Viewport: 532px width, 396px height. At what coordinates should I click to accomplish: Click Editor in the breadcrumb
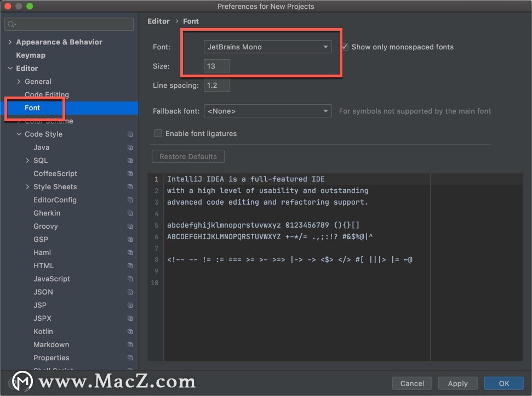coord(158,21)
